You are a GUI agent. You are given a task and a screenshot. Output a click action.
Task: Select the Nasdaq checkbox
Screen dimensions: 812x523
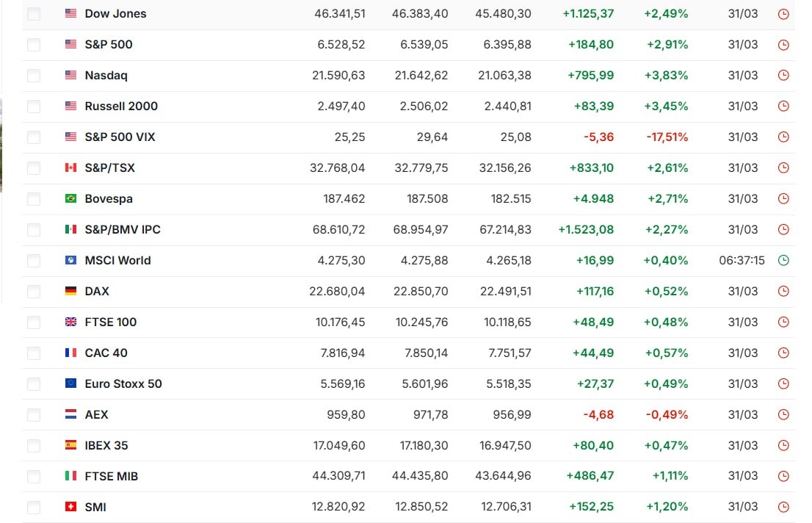point(34,76)
